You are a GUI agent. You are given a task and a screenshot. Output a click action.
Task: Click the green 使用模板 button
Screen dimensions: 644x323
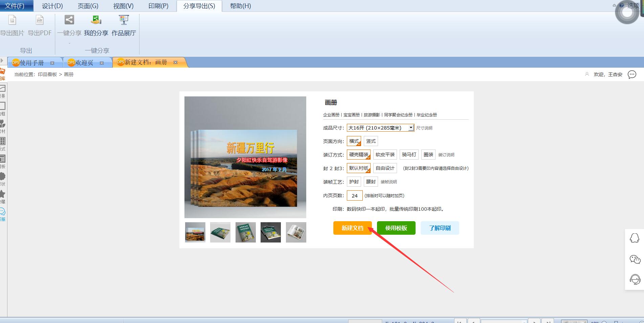(x=396, y=228)
